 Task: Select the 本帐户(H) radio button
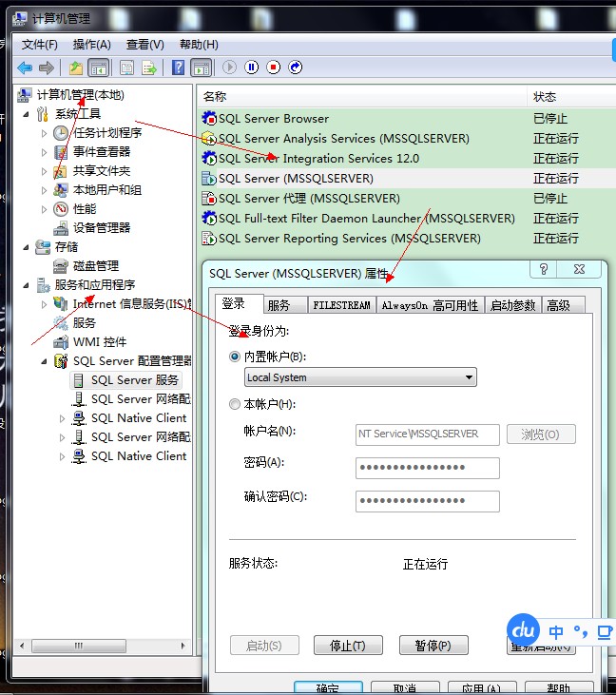click(235, 404)
